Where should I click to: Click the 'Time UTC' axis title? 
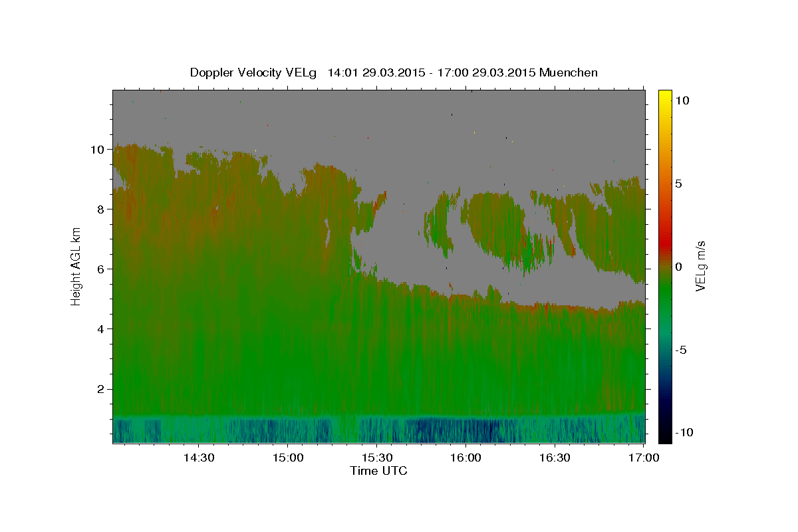pyautogui.click(x=378, y=471)
